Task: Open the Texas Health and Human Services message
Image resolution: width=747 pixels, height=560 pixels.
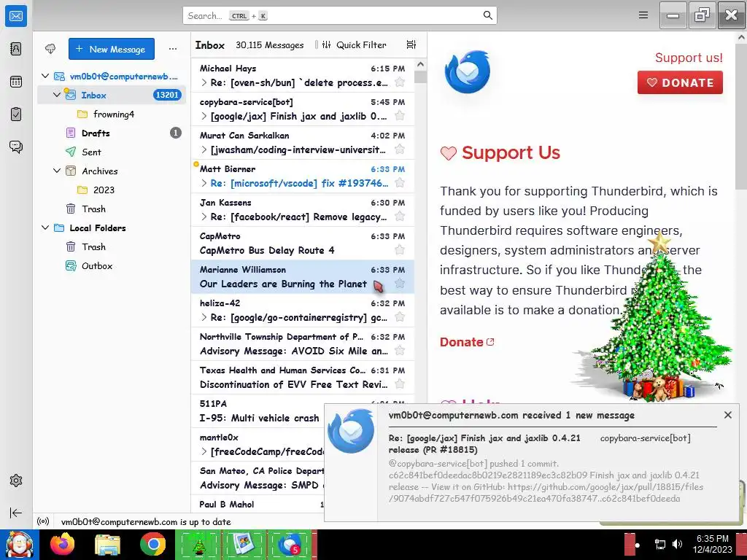Action: click(303, 377)
